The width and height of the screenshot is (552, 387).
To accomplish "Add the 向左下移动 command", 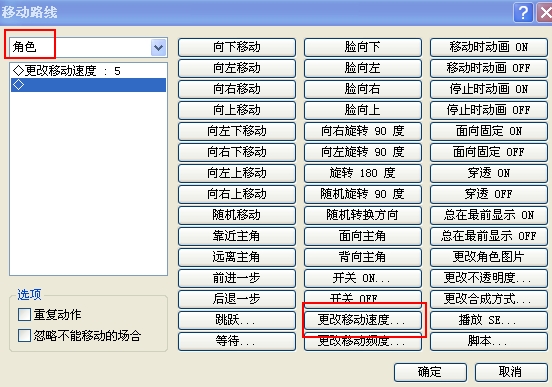I will point(237,131).
